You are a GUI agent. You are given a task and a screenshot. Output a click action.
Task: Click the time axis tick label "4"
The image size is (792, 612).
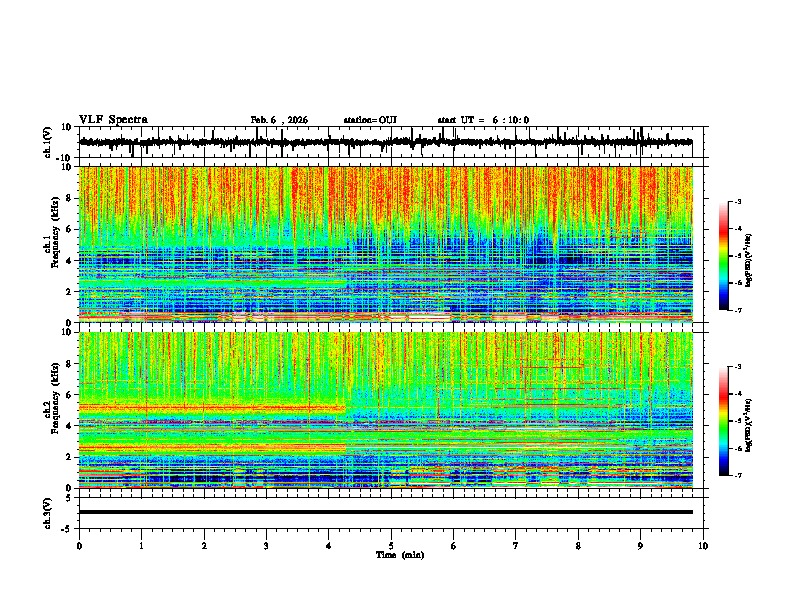tap(329, 546)
